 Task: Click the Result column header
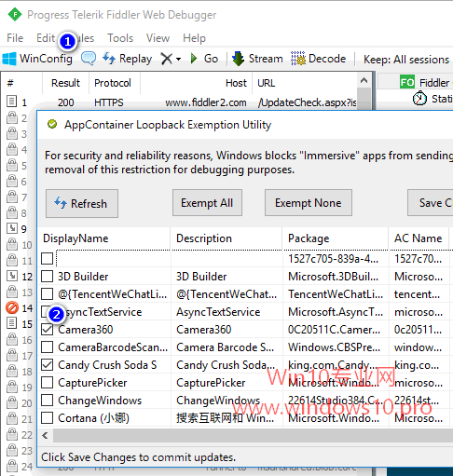65,83
